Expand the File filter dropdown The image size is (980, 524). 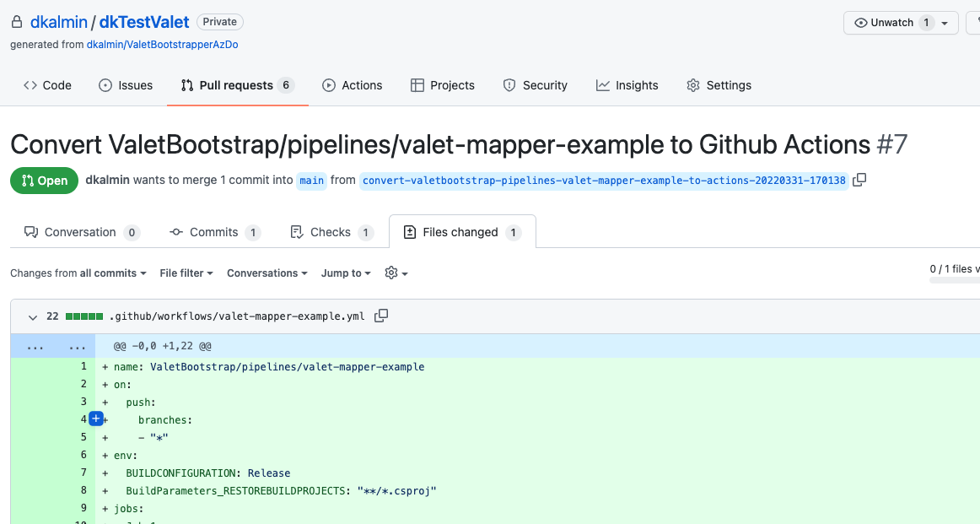coord(186,273)
